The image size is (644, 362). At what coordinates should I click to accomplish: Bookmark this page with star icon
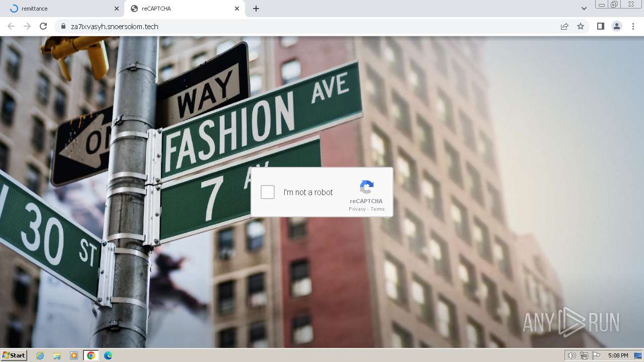[x=581, y=26]
